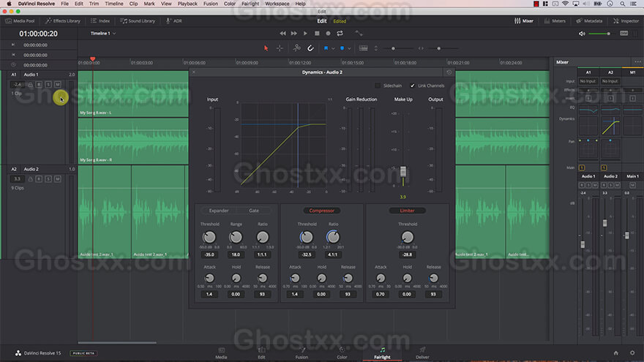Select the range selection crosshair tool
This screenshot has width=644, height=362.
coord(280,48)
